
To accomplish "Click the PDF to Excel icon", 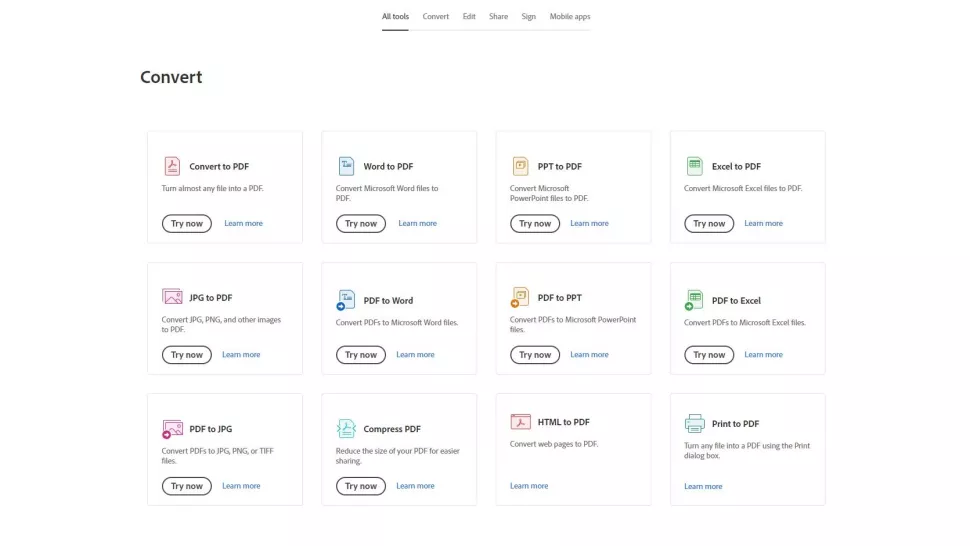I will (x=693, y=300).
